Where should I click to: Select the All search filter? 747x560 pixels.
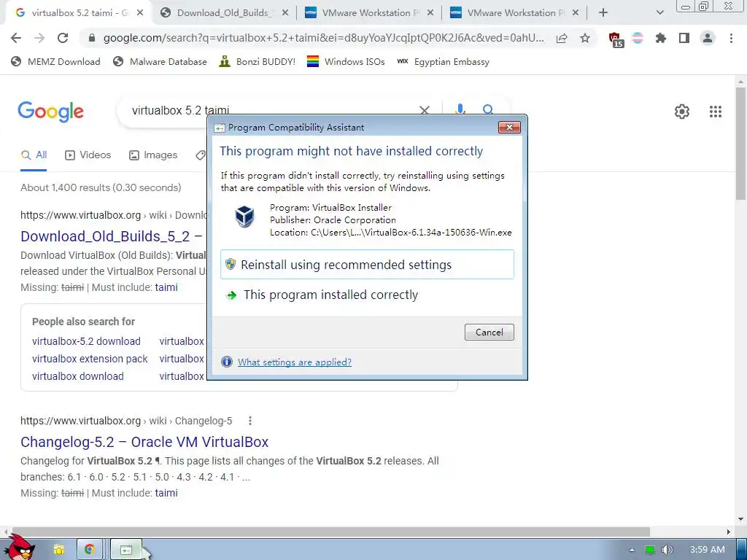[34, 155]
